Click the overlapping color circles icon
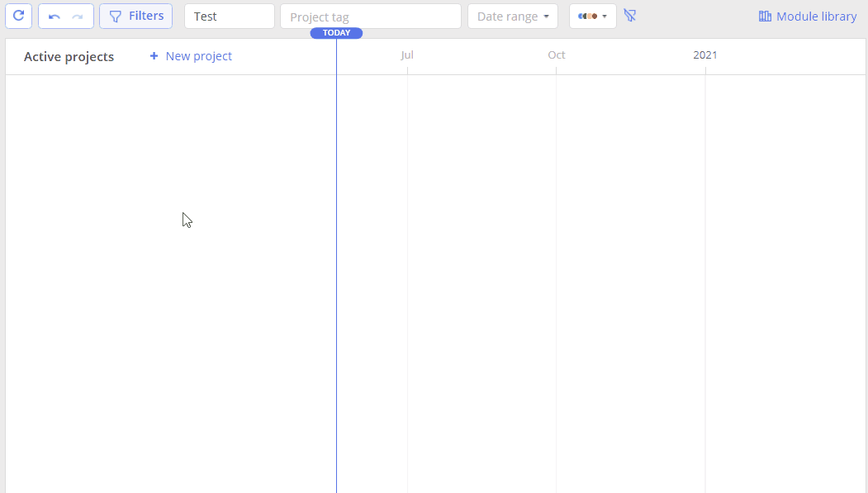Viewport: 868px width, 493px height. point(587,16)
